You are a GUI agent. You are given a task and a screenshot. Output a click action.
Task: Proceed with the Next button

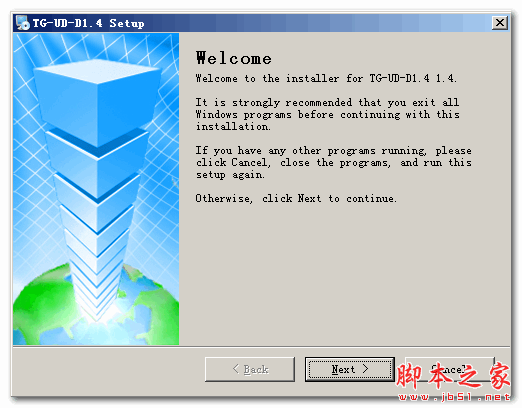[x=350, y=369]
